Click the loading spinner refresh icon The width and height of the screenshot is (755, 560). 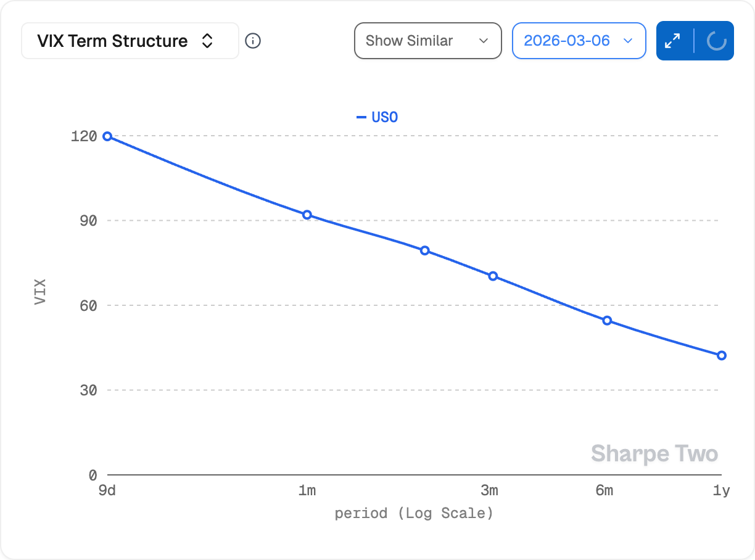[716, 41]
